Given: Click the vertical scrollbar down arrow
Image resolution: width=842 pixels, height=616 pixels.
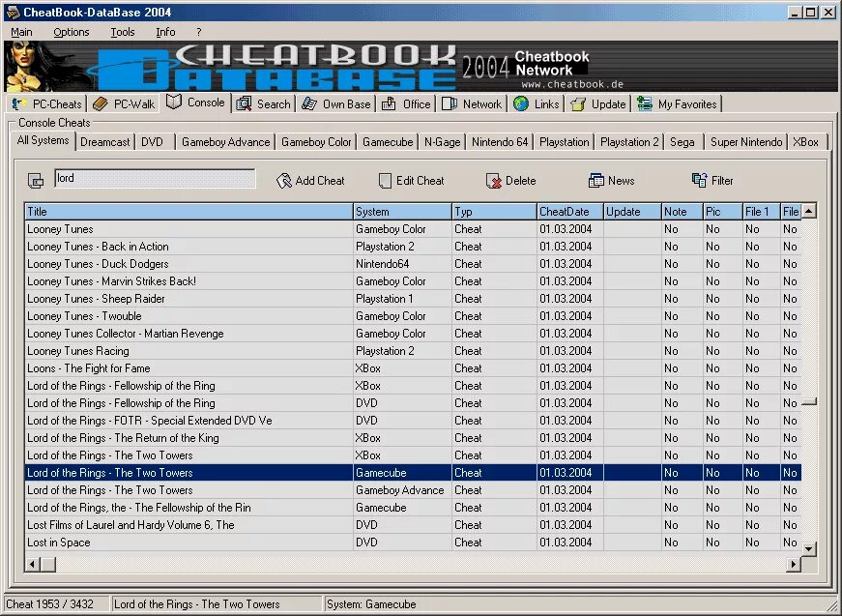Looking at the screenshot, I should (x=809, y=549).
